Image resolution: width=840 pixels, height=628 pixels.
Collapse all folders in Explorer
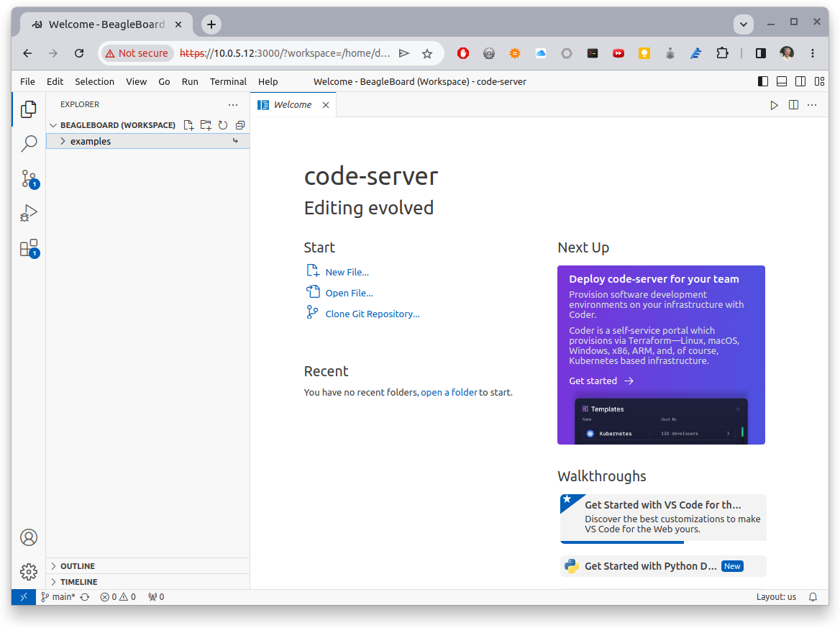(x=240, y=125)
